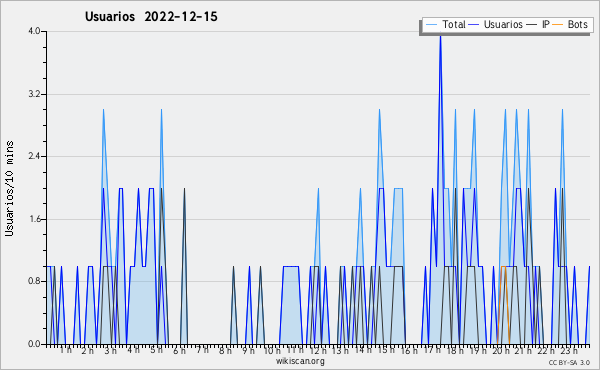
Task: Click the orange Bots legend line swatch
Action: click(558, 25)
